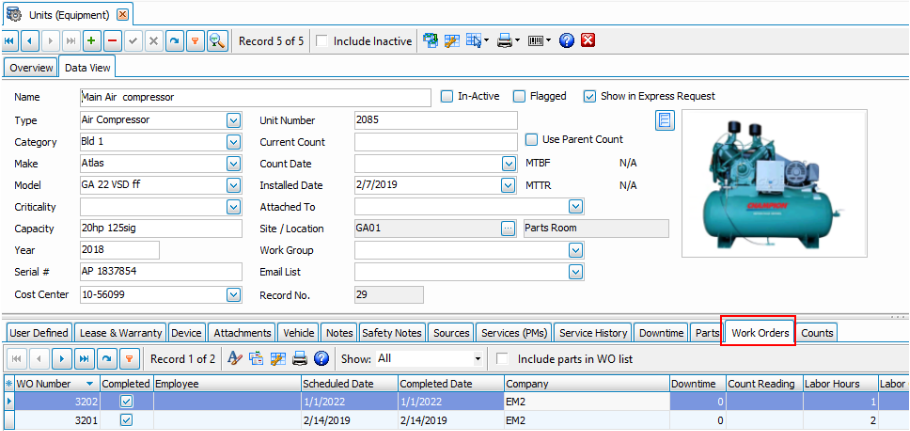Delete the unit record with red minus
This screenshot has height=431, width=910.
113,41
